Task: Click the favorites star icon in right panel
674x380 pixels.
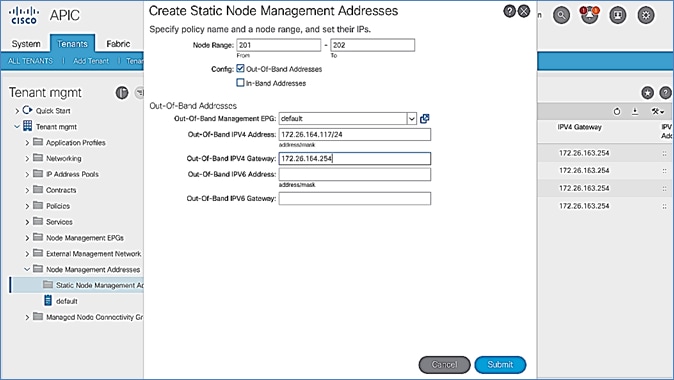Action: pos(647,92)
